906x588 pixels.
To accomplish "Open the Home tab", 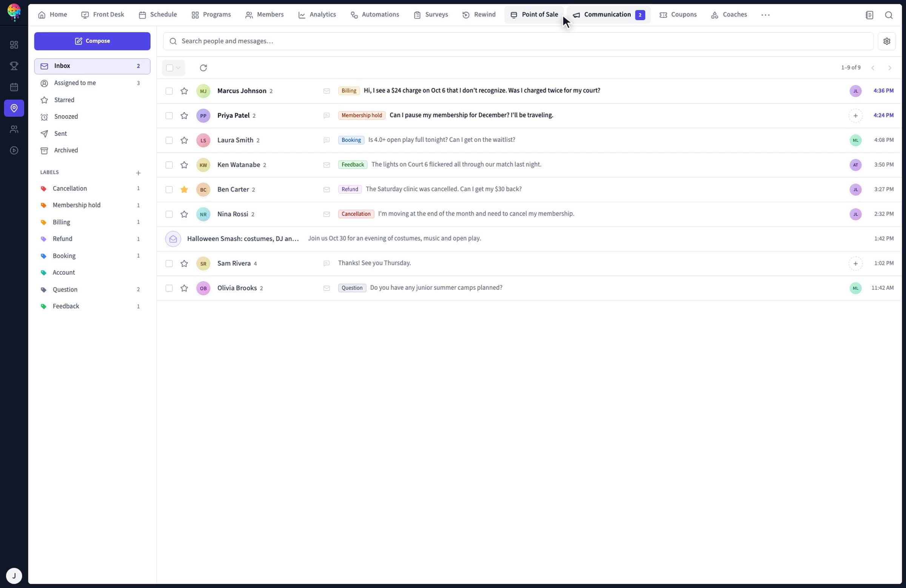I will pyautogui.click(x=52, y=15).
